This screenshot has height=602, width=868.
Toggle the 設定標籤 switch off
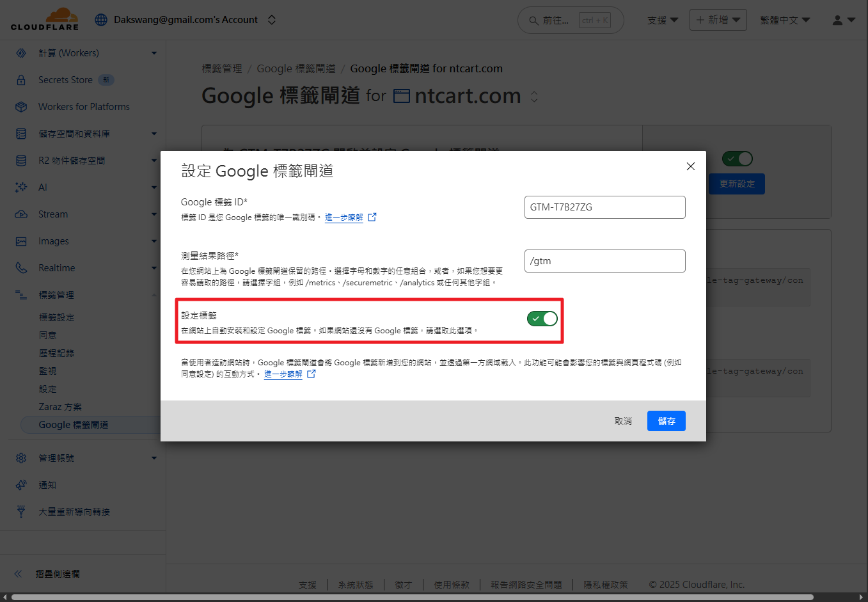[542, 319]
